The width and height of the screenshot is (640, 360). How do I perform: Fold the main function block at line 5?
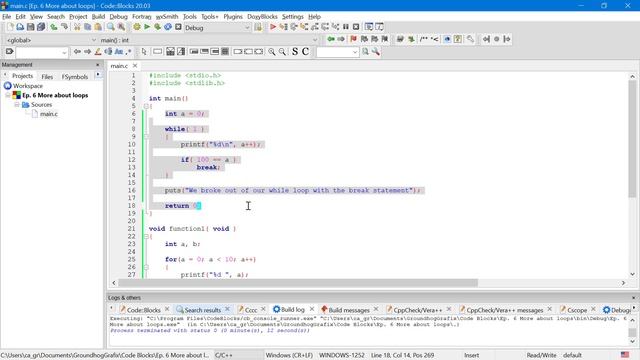click(x=146, y=106)
